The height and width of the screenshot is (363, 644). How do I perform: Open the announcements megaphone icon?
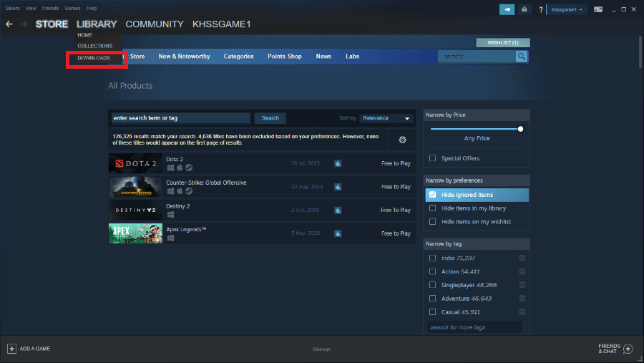tap(507, 9)
